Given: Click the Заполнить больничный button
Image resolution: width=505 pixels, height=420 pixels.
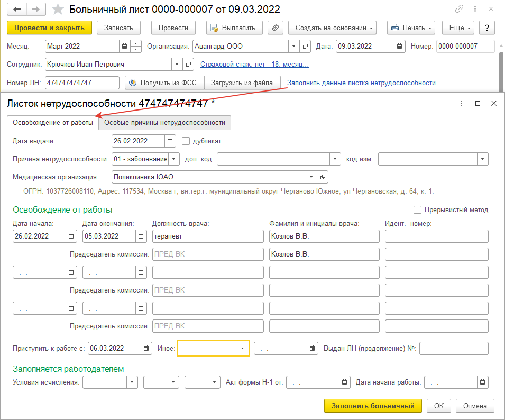Looking at the screenshot, I should coord(373,406).
